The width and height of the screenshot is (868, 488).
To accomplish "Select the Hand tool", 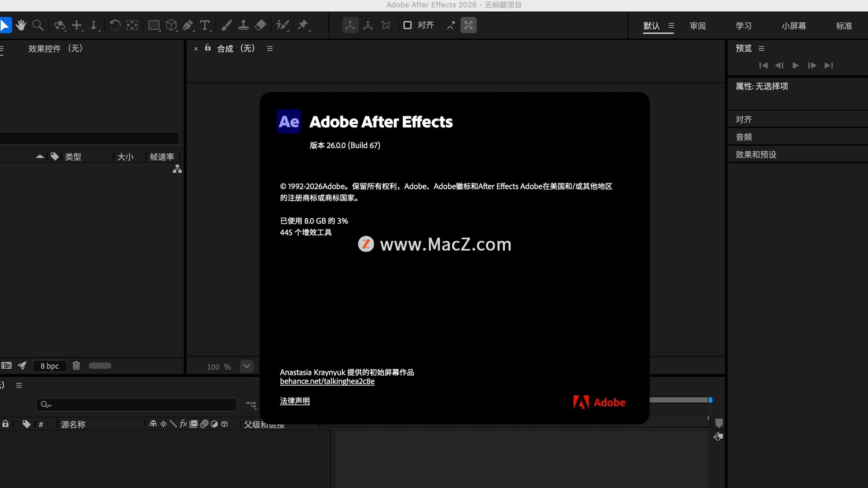I will click(x=21, y=25).
